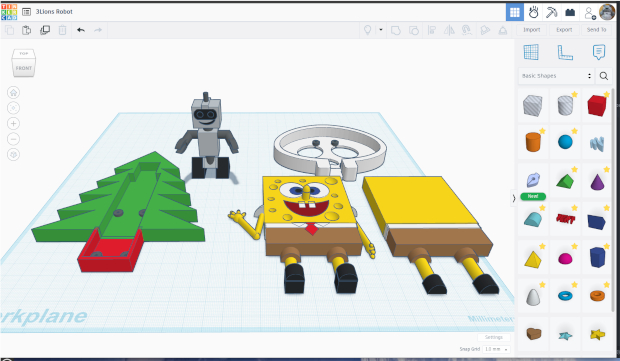Click the Home view icon
The height and width of the screenshot is (361, 620).
pyautogui.click(x=13, y=93)
